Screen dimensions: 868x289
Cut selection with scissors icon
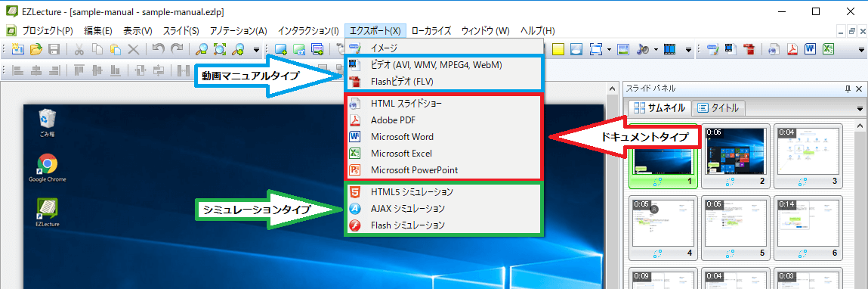pyautogui.click(x=79, y=49)
